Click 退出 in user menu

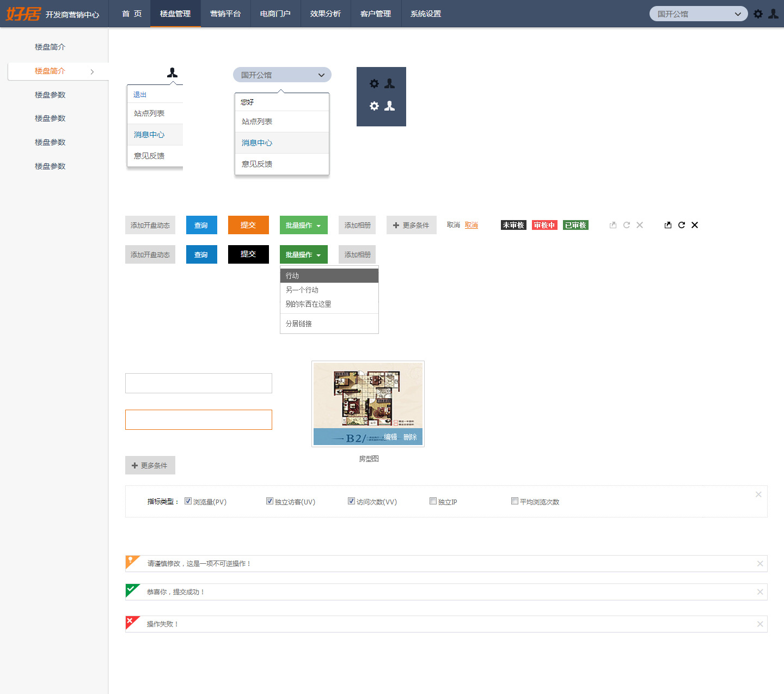140,95
